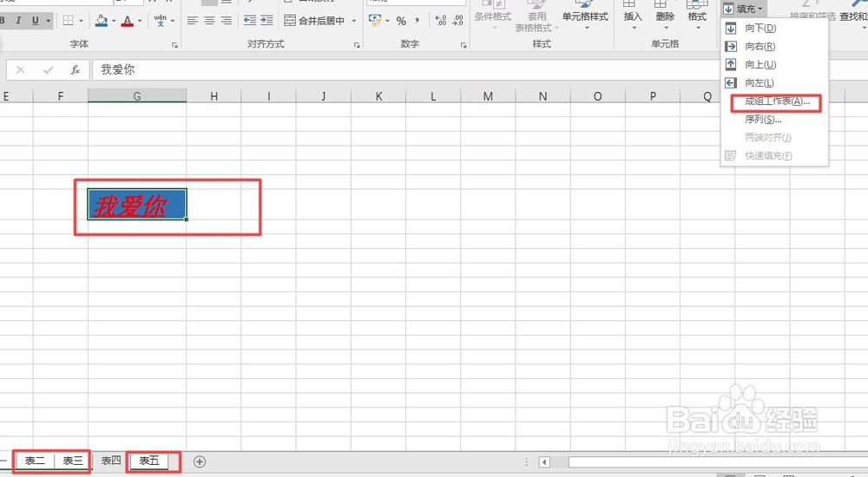
Task: Toggle bold formatting
Action: click(3, 21)
